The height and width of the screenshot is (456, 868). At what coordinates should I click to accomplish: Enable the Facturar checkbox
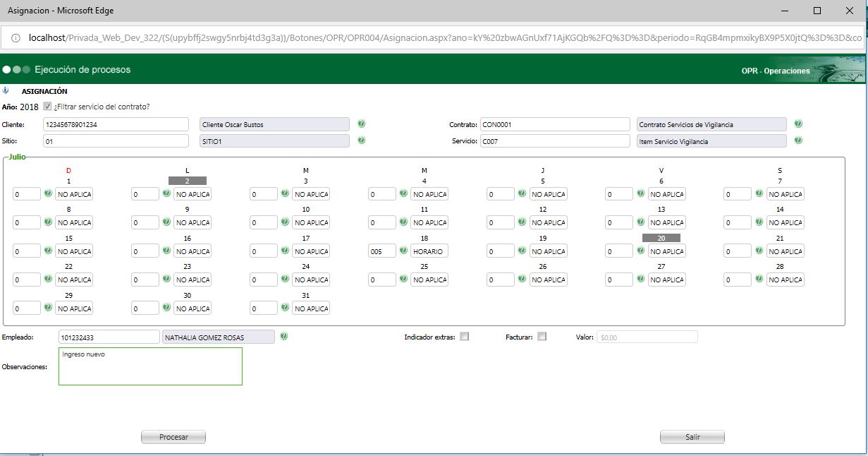point(542,337)
